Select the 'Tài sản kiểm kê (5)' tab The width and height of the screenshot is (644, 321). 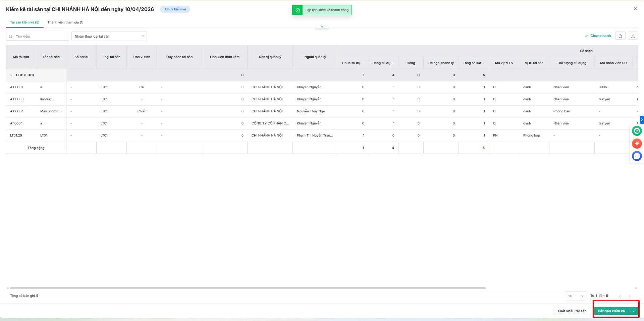coord(24,22)
